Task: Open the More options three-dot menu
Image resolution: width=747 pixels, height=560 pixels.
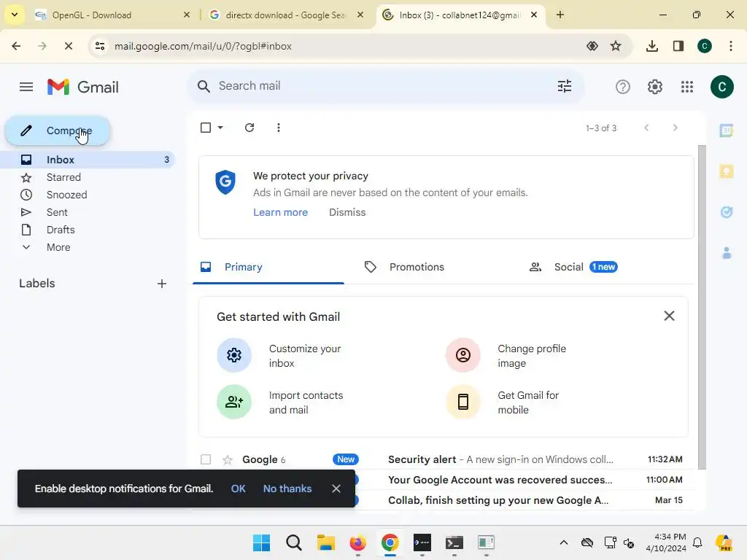Action: (x=279, y=128)
